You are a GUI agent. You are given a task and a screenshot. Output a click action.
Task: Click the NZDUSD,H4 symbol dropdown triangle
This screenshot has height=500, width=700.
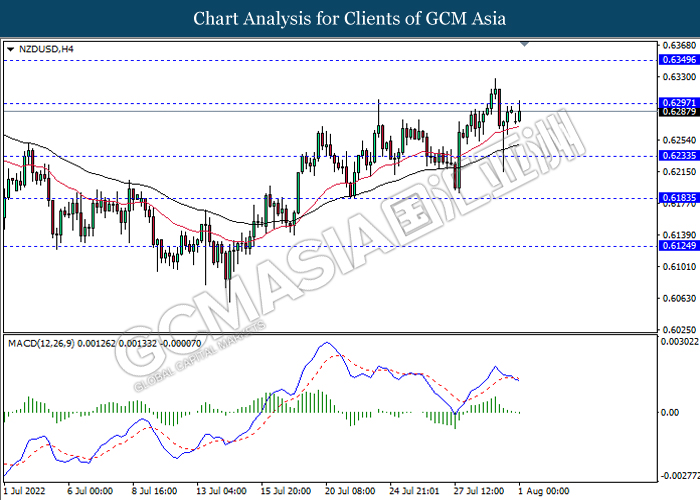tap(11, 50)
